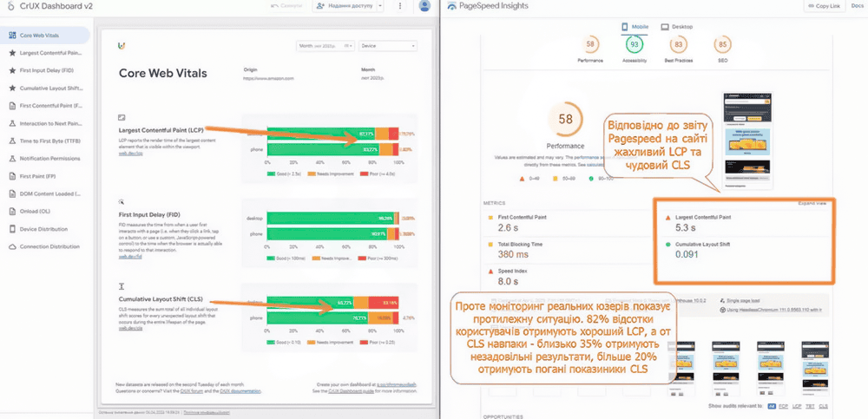Click the DOM Content Loaded page icon
Image resolution: width=868 pixels, height=419 pixels.
12,193
